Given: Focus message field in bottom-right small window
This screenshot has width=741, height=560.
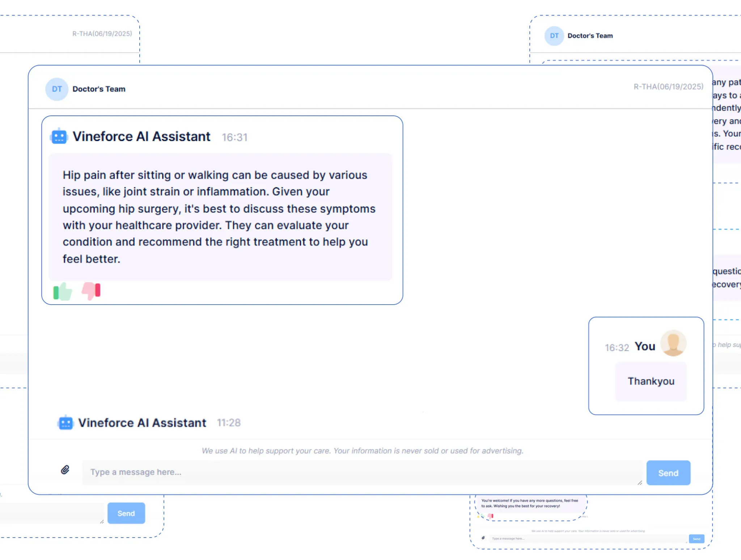Looking at the screenshot, I should coord(588,539).
